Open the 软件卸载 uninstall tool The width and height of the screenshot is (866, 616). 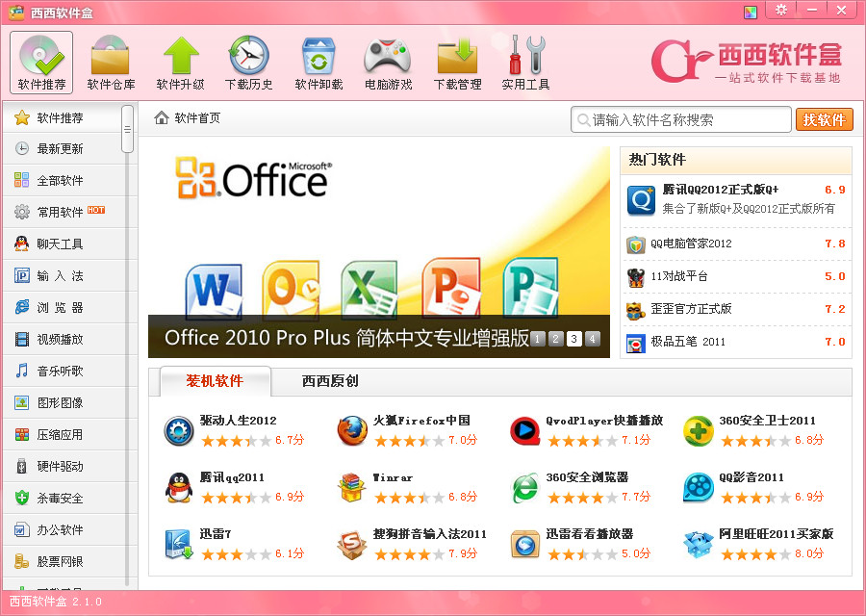318,61
